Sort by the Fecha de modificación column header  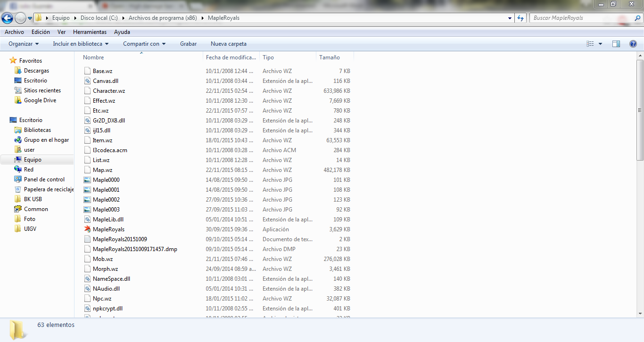[231, 57]
